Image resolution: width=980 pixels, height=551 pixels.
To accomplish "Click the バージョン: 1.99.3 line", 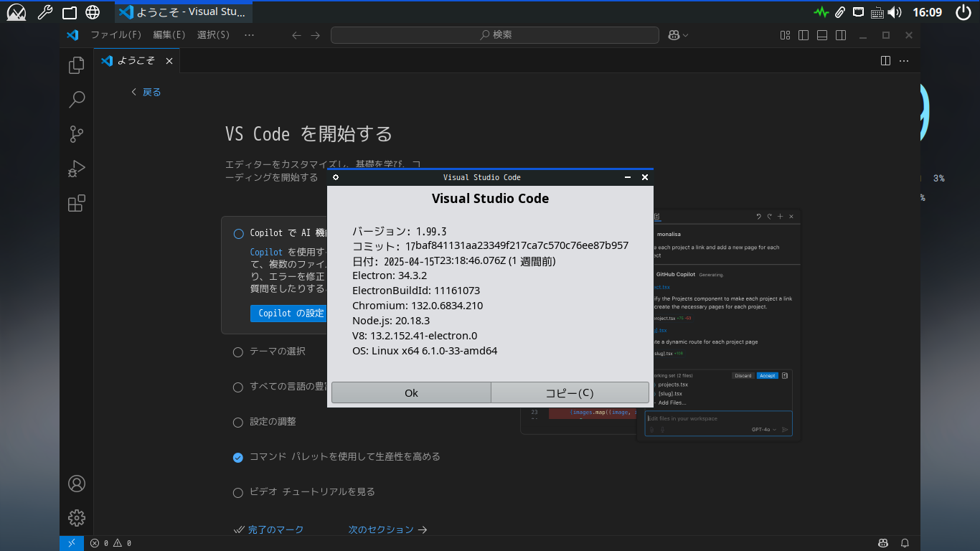I will pos(400,231).
